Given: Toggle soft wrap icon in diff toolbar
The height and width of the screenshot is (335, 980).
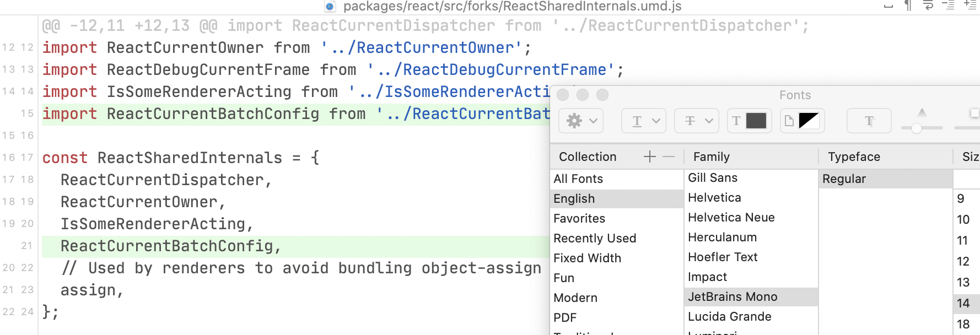Looking at the screenshot, I should coord(928,6).
